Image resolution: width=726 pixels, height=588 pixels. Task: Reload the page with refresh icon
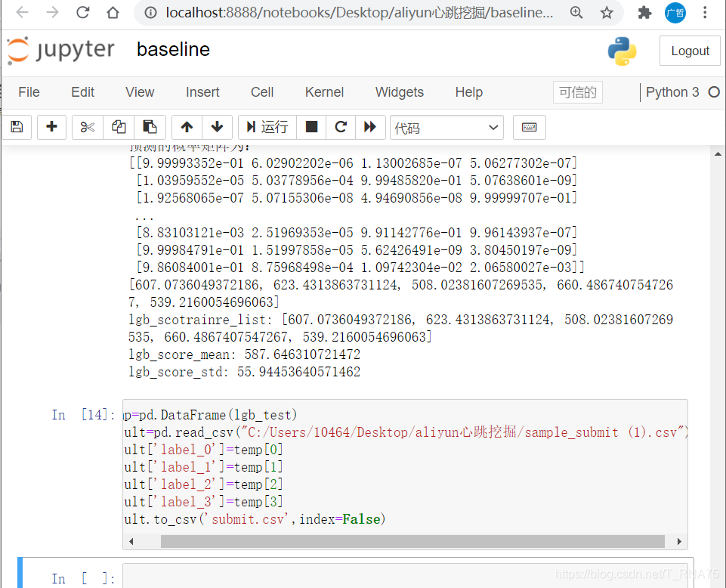[83, 13]
